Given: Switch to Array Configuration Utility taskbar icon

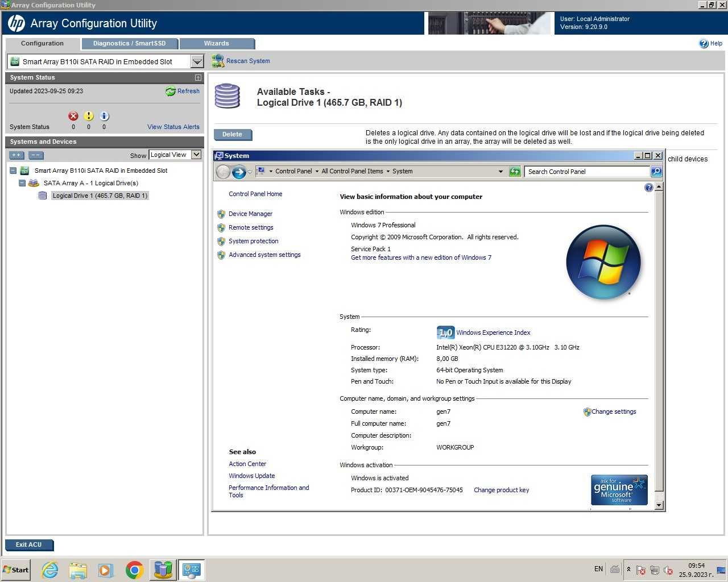Looking at the screenshot, I should [x=163, y=569].
